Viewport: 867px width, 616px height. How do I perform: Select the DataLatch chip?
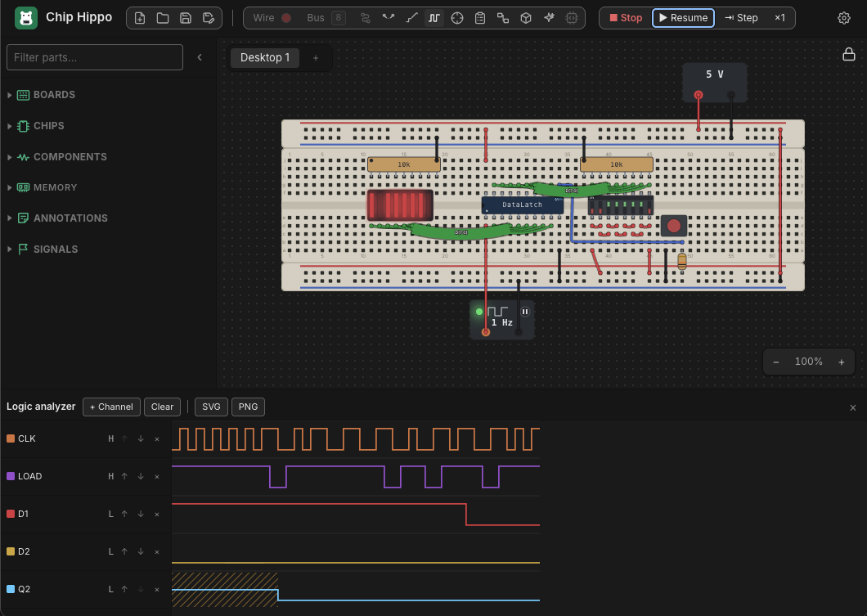[522, 205]
